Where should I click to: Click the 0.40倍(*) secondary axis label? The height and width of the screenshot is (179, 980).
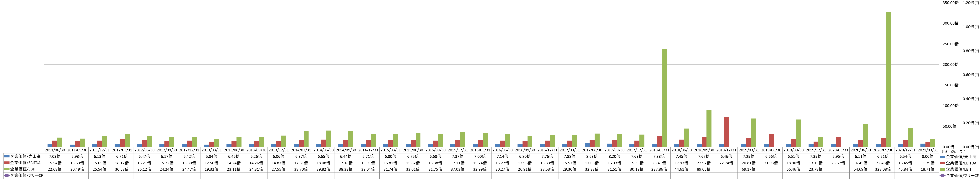tap(970, 99)
